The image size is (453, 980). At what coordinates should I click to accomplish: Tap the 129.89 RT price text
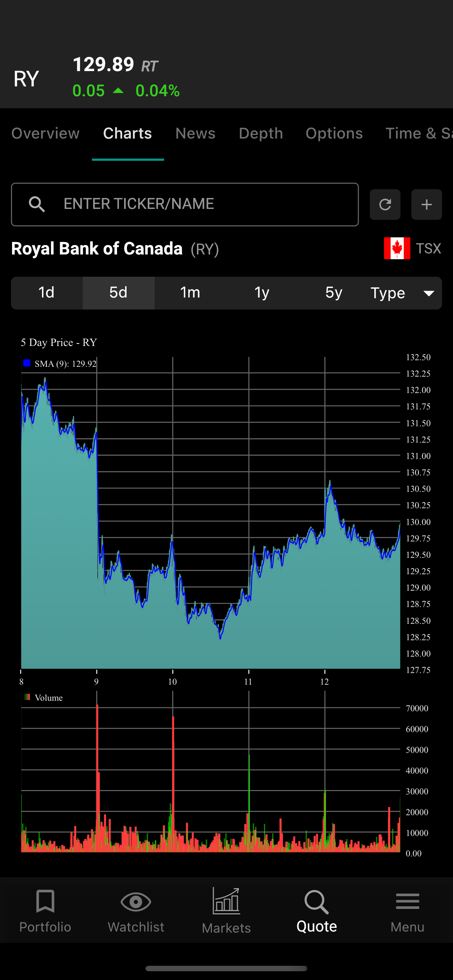point(115,65)
